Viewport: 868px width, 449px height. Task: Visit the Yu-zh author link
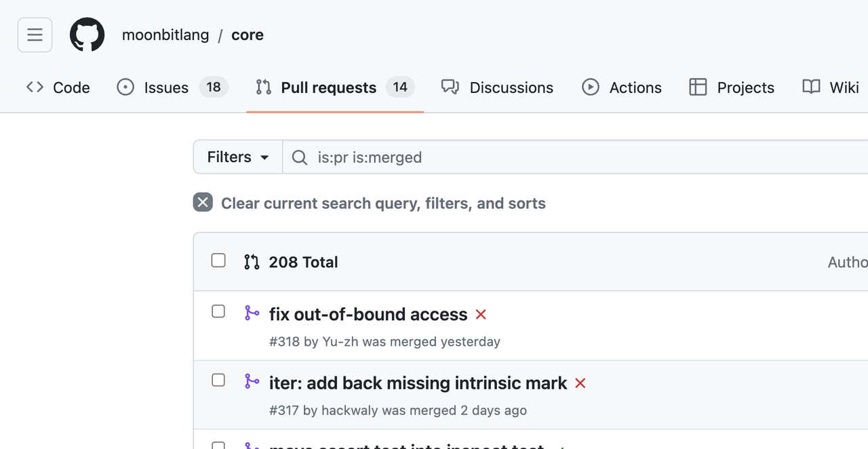tap(340, 342)
